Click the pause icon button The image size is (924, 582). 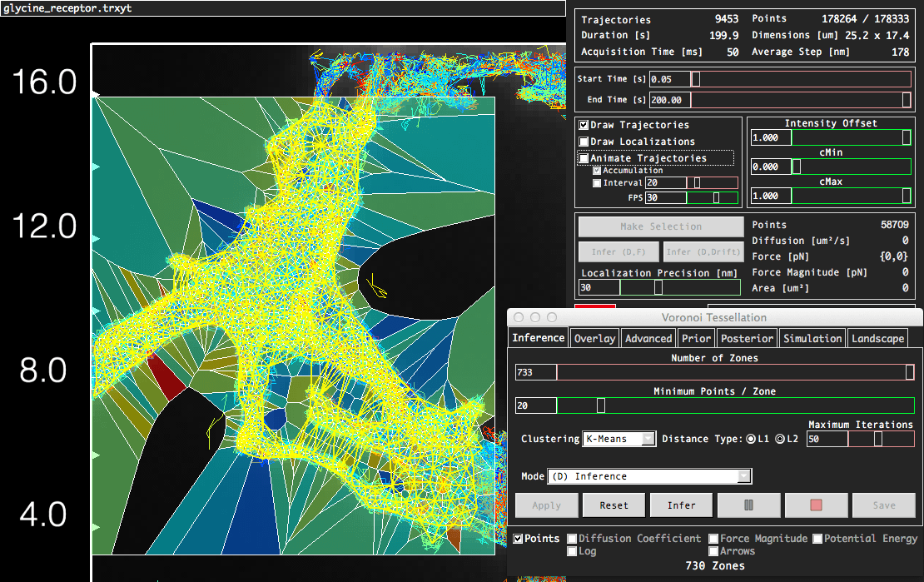[749, 505]
